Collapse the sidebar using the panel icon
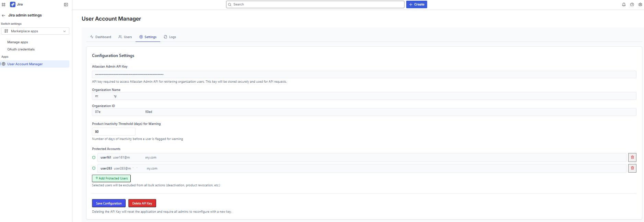This screenshot has width=644, height=222. coord(66,4)
